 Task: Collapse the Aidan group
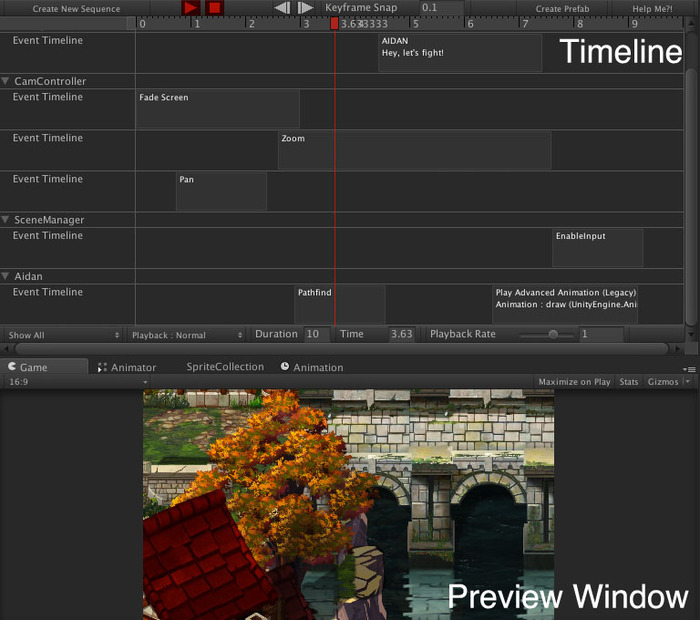(5, 276)
